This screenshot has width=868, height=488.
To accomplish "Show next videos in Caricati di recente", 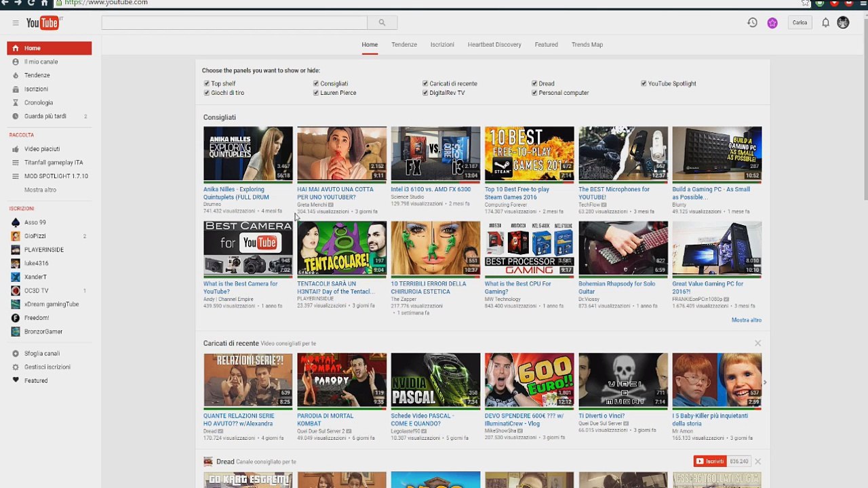I will [x=765, y=382].
